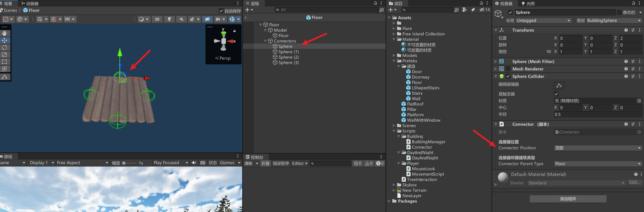Toggle scene effects (skybox/fog) button
The width and height of the screenshot is (644, 212).
click(192, 19)
